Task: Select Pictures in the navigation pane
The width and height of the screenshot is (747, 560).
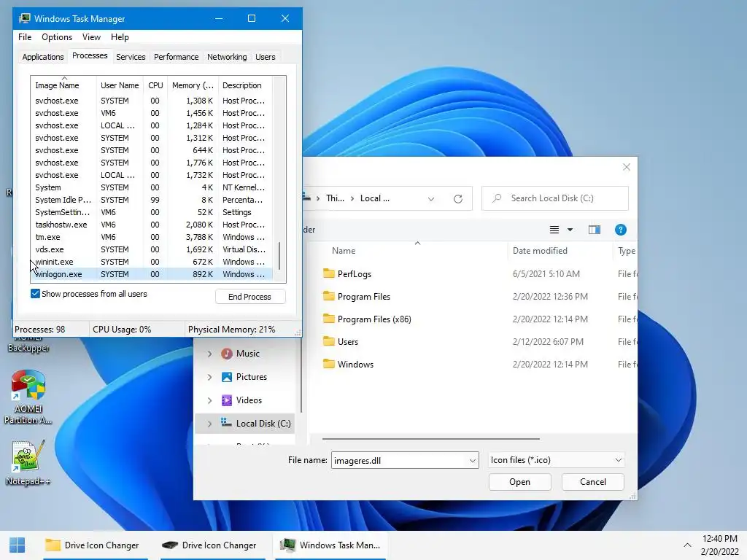Action: (251, 377)
